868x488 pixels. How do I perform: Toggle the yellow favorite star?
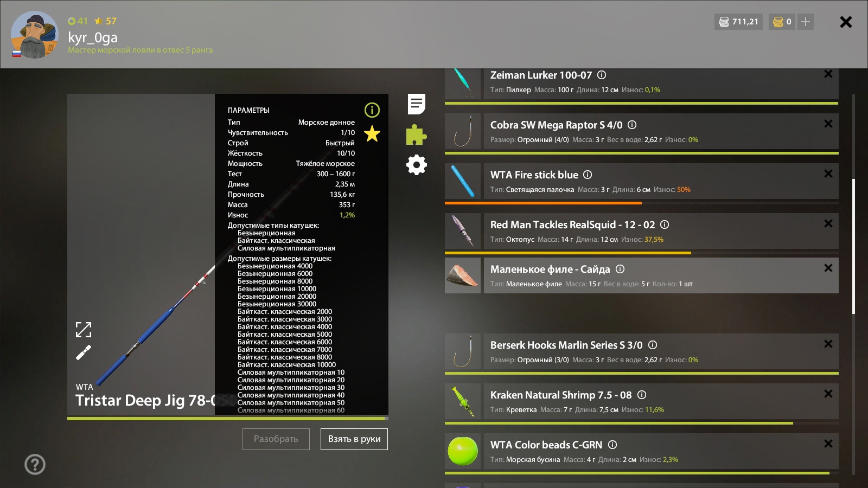tap(372, 133)
